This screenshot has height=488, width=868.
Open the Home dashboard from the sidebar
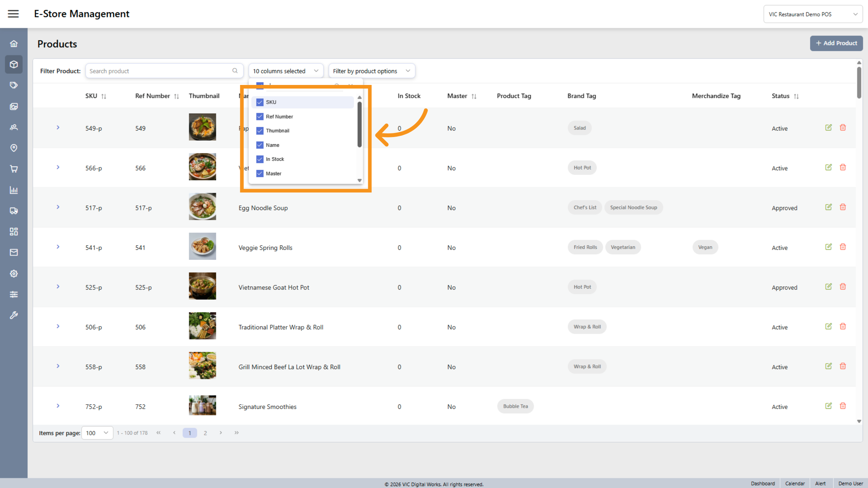[14, 43]
